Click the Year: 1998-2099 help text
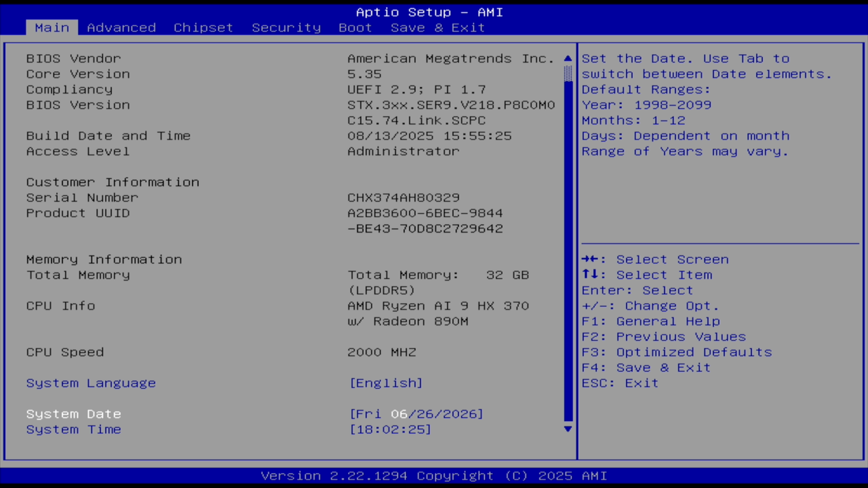 646,105
